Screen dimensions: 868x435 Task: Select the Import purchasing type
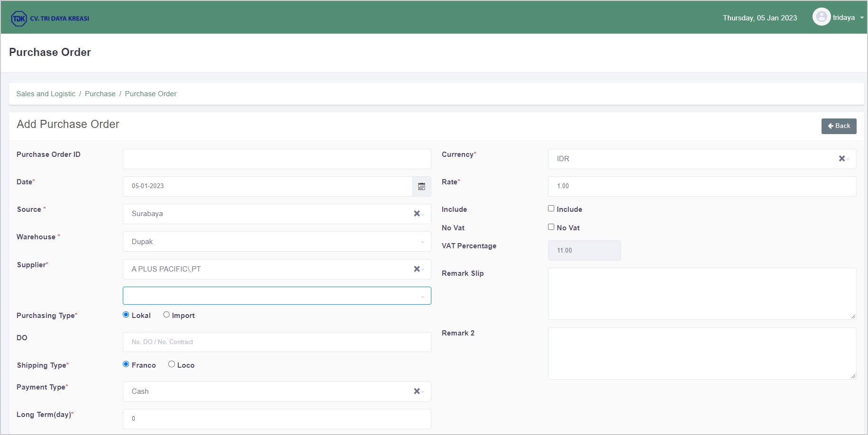[x=166, y=315]
